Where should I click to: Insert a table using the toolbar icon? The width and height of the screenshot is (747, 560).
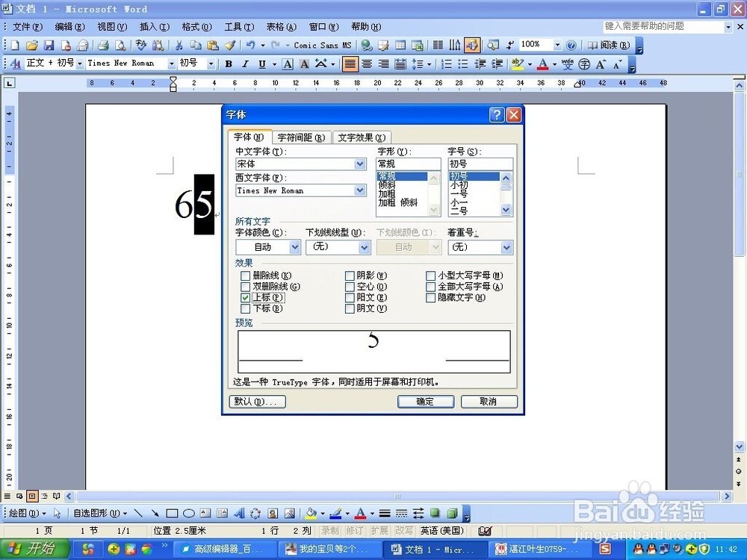[x=400, y=45]
